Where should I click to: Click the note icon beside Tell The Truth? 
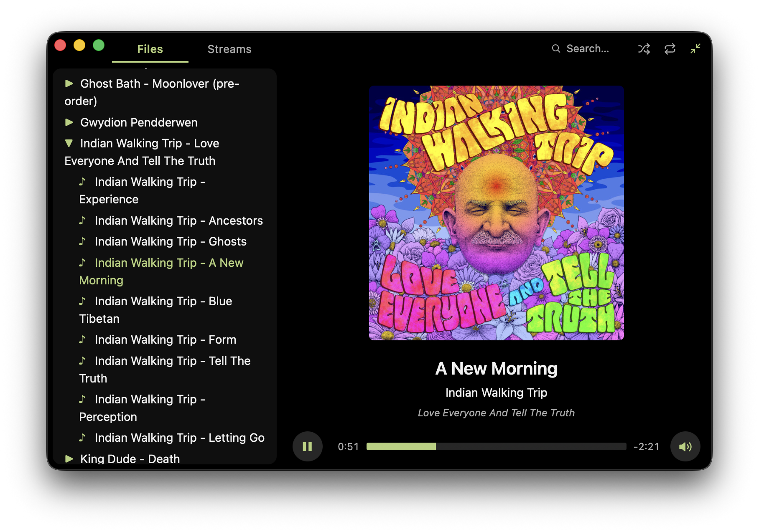(82, 360)
